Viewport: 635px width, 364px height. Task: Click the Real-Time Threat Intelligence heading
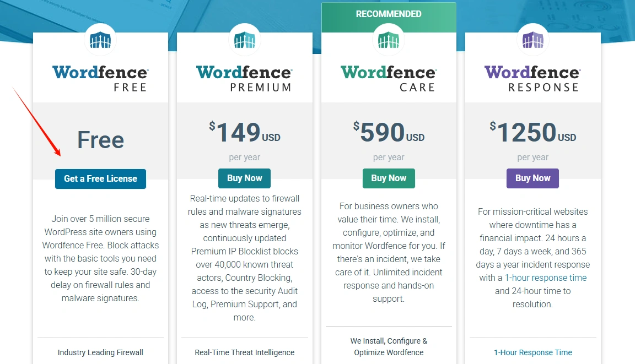point(244,352)
